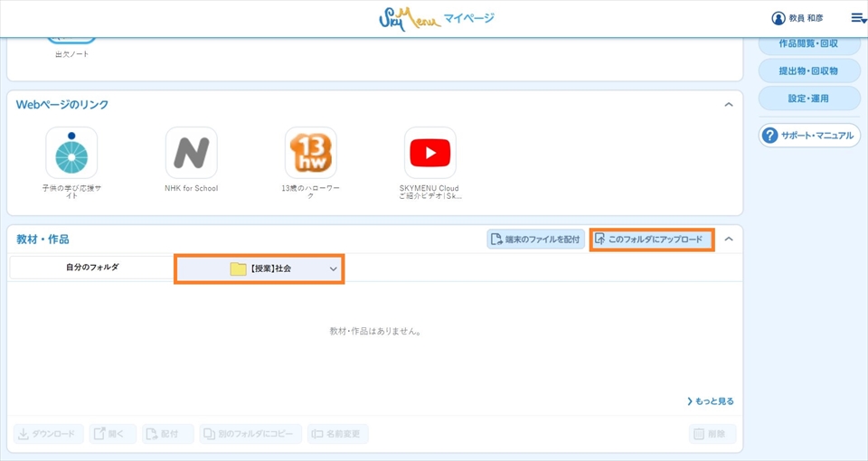Open 設定・運用 in side menu
Viewport: 868px width, 461px height.
[x=808, y=98]
